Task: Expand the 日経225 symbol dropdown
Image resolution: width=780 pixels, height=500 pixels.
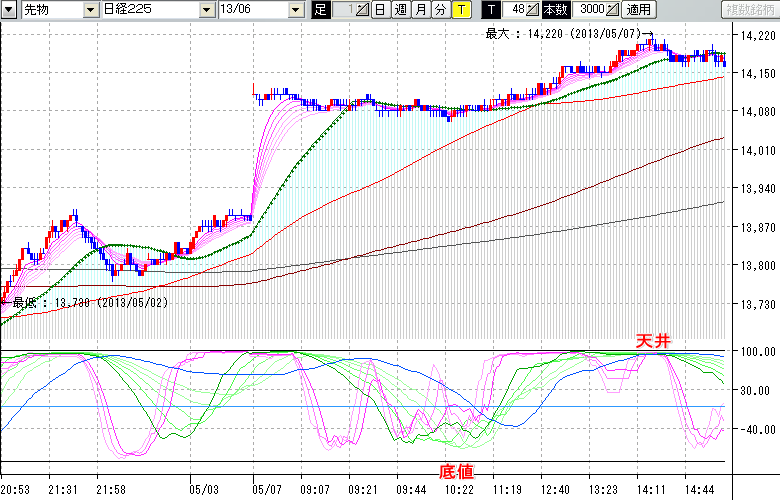Action: (207, 10)
